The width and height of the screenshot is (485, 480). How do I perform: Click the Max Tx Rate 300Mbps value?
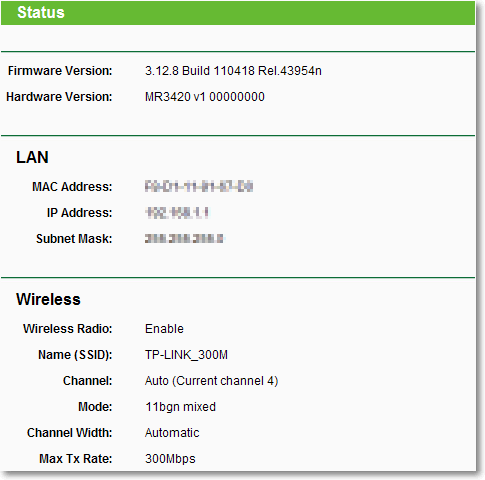point(170,459)
